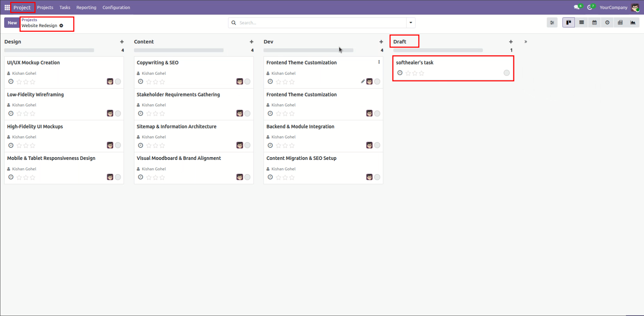This screenshot has height=316, width=644.
Task: Open the Tasks menu item
Action: pos(65,7)
